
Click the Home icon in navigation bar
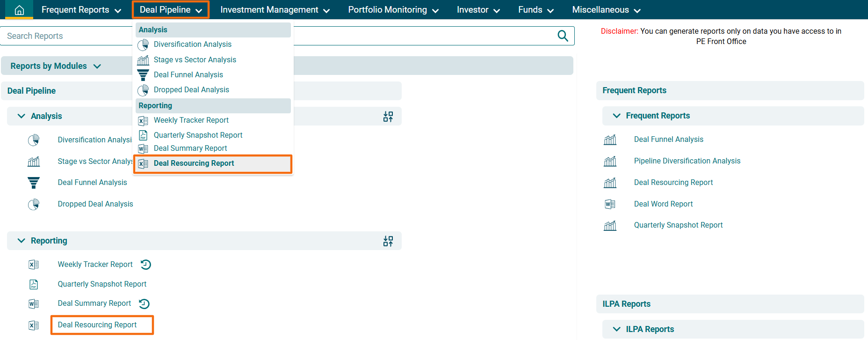(19, 10)
